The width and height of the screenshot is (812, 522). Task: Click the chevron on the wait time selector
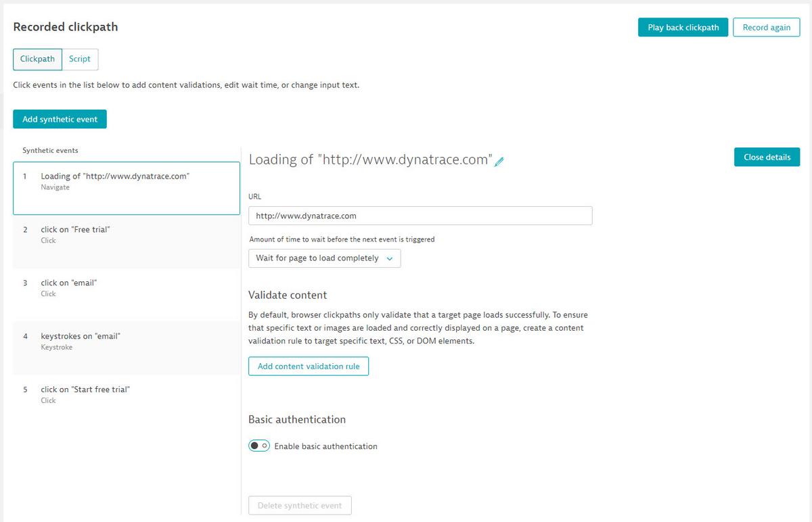[x=390, y=258]
